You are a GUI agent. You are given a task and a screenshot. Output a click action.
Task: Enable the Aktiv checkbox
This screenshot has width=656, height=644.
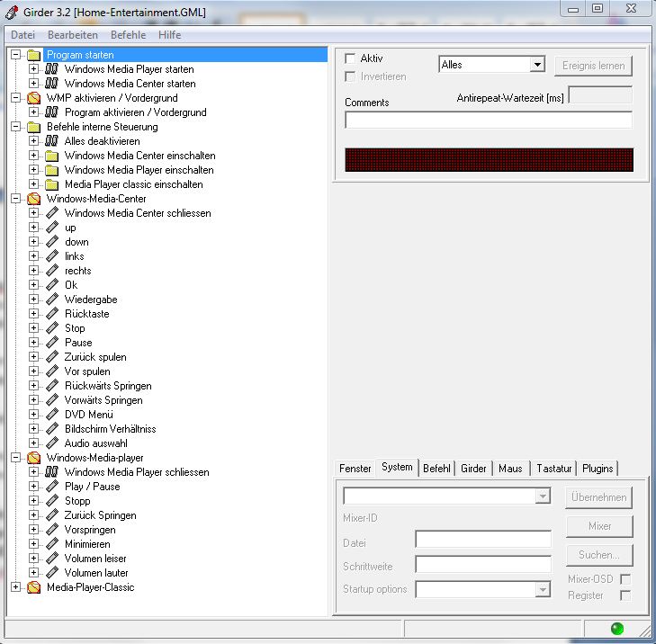(350, 58)
